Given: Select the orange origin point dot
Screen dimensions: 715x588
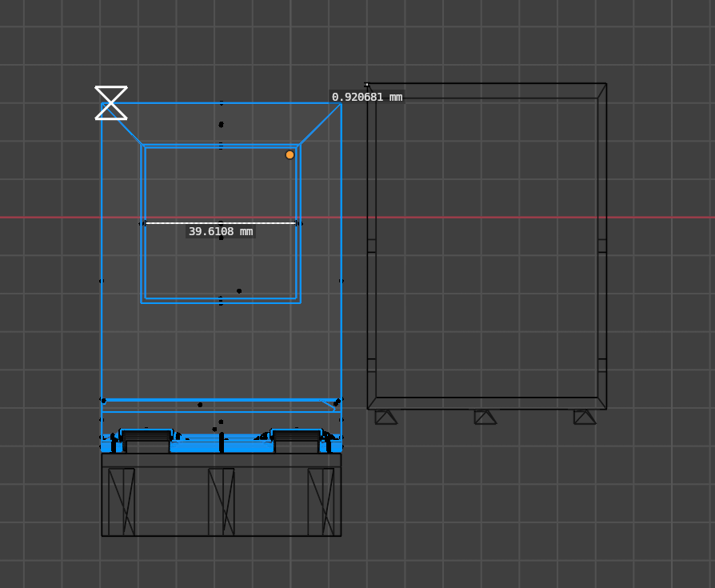Looking at the screenshot, I should [x=290, y=155].
